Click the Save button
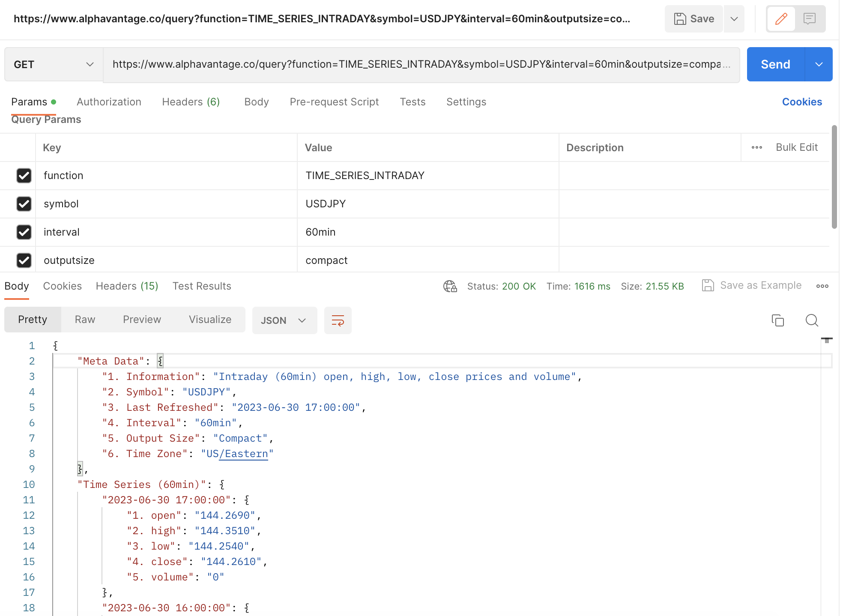The image size is (843, 616). [x=694, y=19]
